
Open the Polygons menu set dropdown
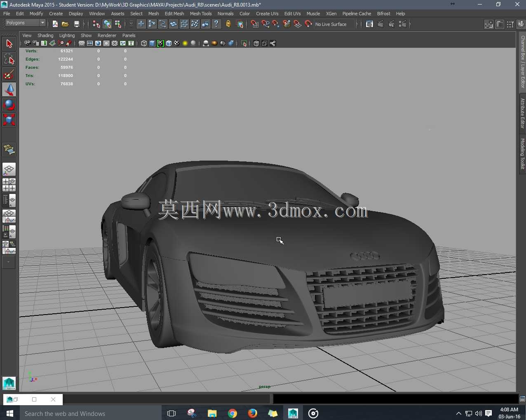[25, 23]
